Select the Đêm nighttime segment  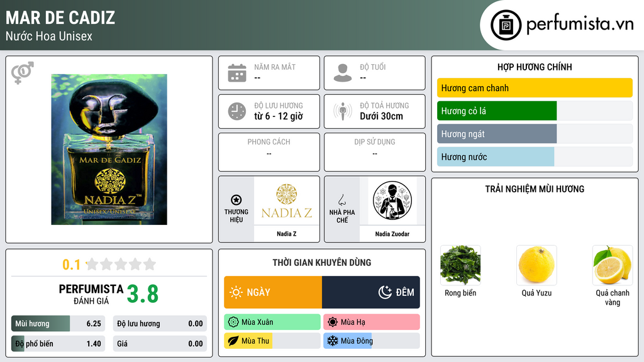point(371,292)
